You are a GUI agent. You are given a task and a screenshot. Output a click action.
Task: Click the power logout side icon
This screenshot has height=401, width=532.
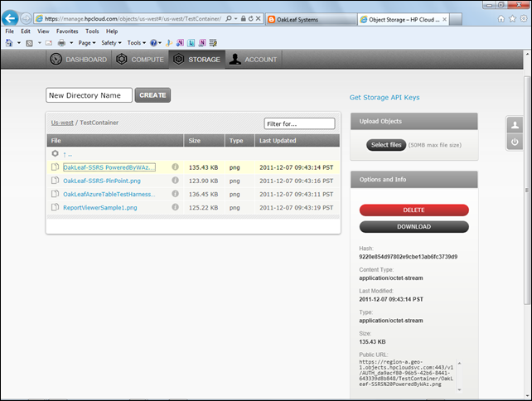pyautogui.click(x=515, y=142)
